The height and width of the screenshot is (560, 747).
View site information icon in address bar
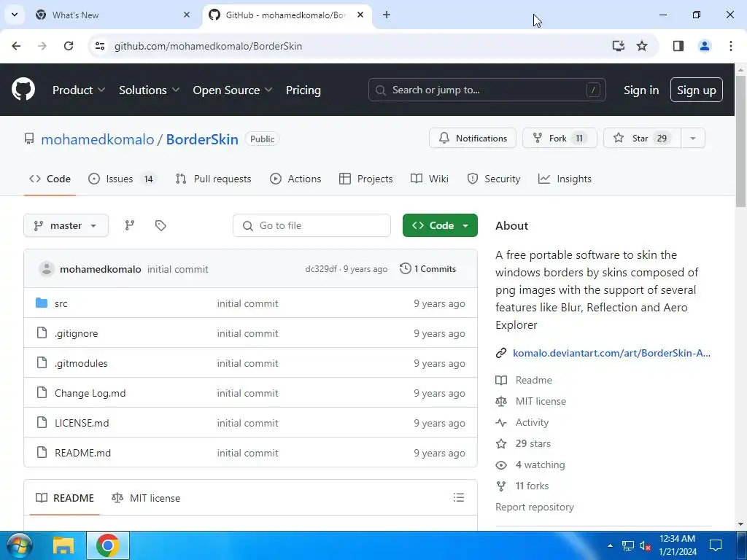[x=99, y=46]
